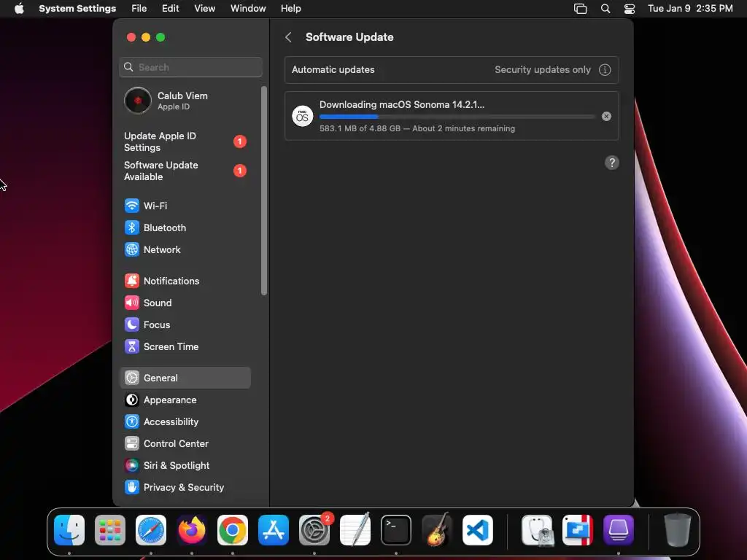Image resolution: width=747 pixels, height=560 pixels.
Task: Open Privacy & Security settings
Action: click(x=185, y=488)
